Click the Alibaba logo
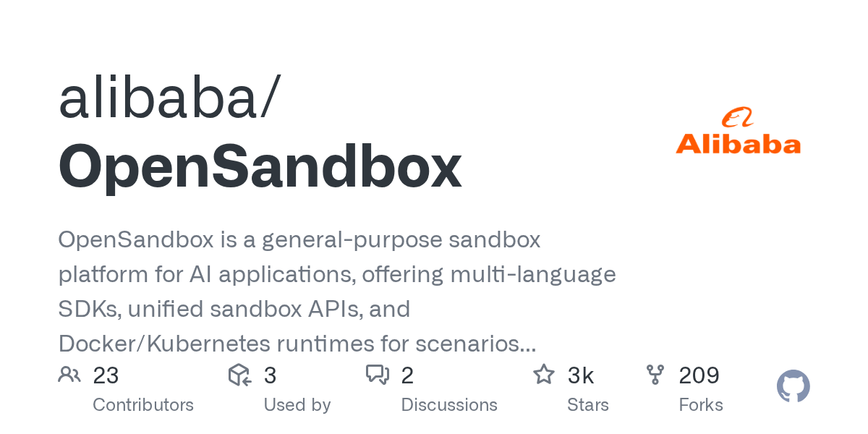 coord(738,132)
